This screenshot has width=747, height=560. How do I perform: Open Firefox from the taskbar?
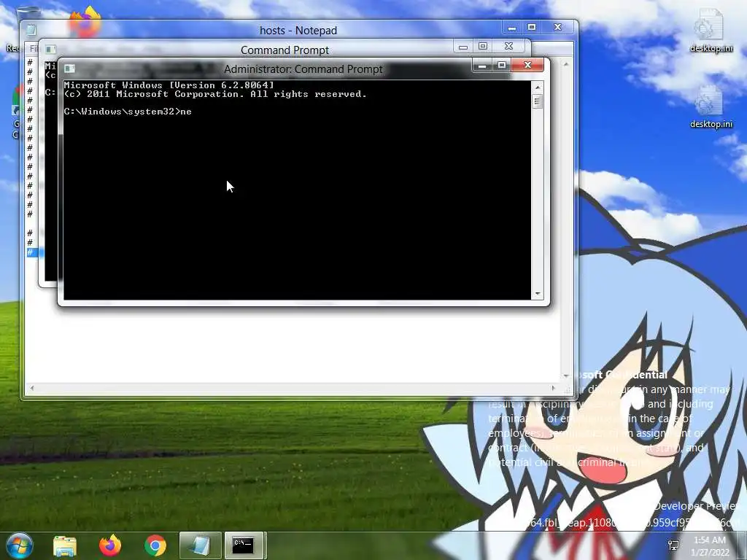[x=110, y=545]
